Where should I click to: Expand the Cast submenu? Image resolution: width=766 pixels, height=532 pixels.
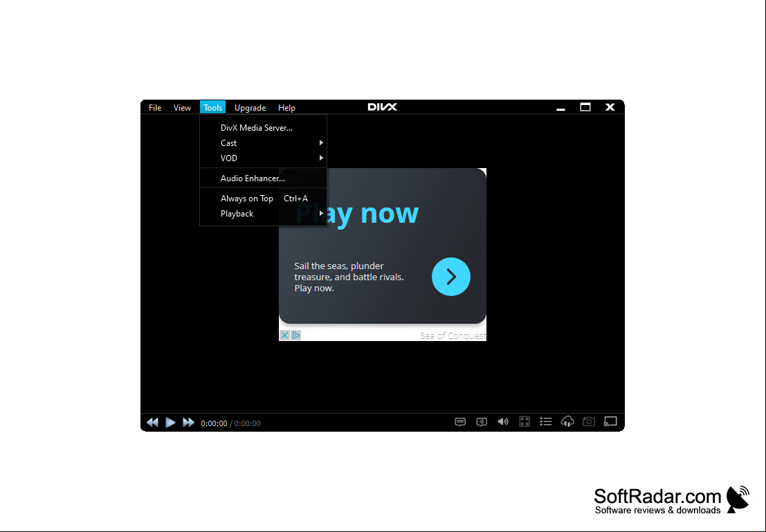(264, 143)
